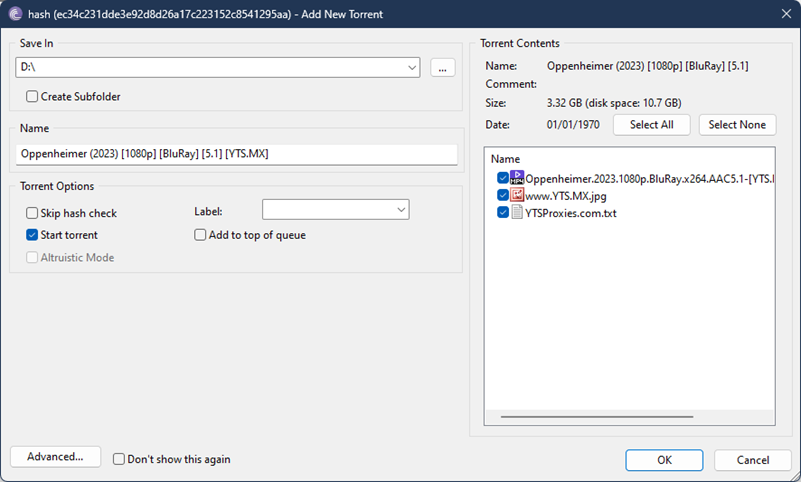
Task: Open the Label dropdown
Action: click(x=401, y=210)
